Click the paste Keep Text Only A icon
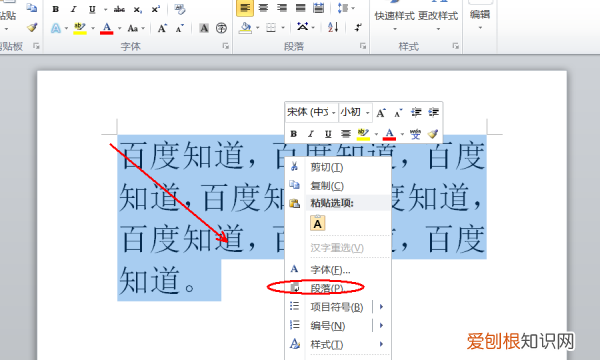Screen dimensions: 600x360 click(318, 223)
